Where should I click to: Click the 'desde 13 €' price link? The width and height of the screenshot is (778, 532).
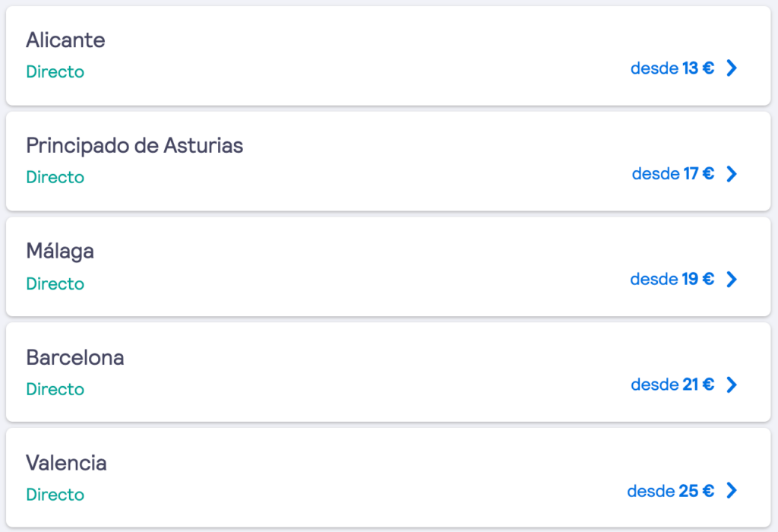coord(672,68)
